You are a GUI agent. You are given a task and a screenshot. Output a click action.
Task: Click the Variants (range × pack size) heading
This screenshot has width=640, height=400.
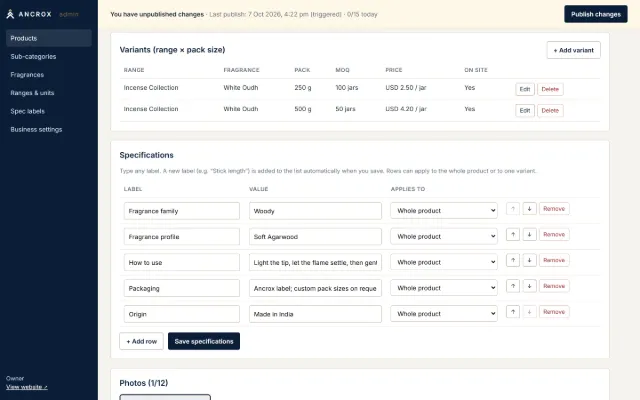[172, 50]
